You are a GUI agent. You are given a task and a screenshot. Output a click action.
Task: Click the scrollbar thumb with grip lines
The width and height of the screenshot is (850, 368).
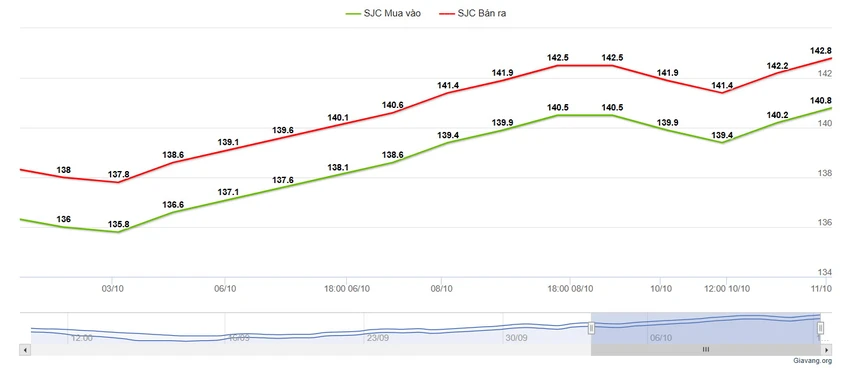(706, 350)
